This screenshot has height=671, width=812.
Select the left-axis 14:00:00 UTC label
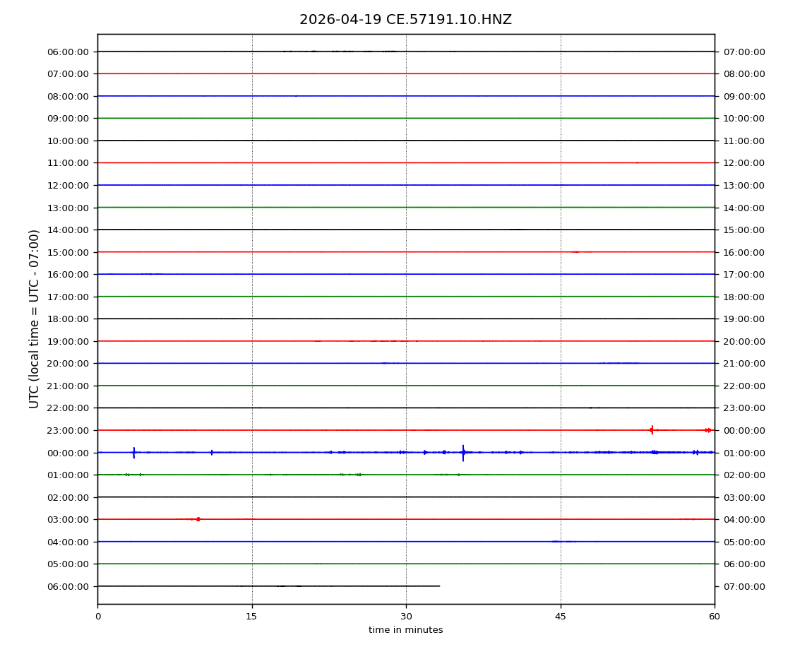(x=68, y=230)
